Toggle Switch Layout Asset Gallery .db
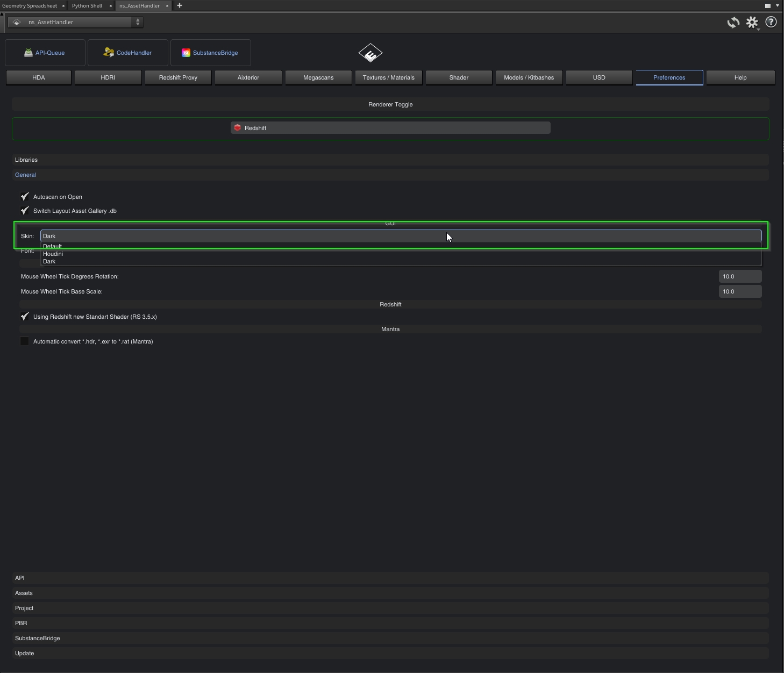784x673 pixels. click(25, 211)
